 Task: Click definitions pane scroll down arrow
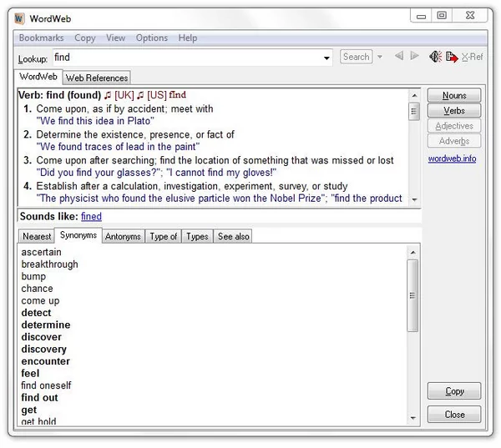pos(414,199)
